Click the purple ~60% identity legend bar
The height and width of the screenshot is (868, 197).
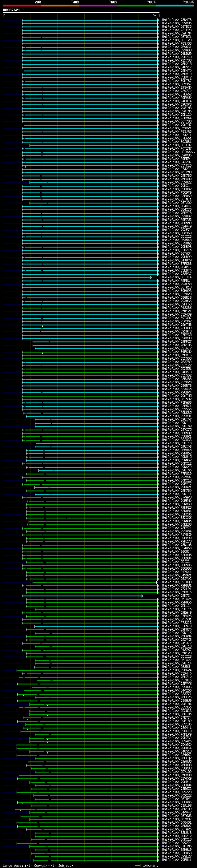[x=98, y=6]
